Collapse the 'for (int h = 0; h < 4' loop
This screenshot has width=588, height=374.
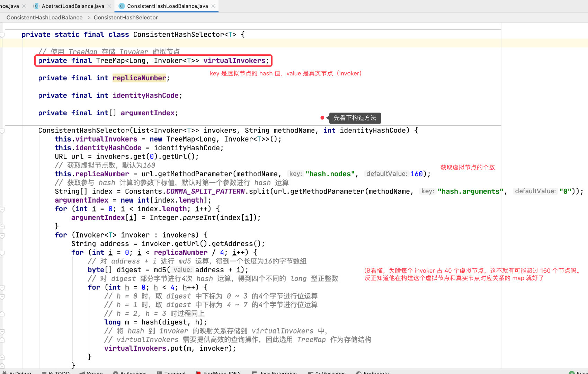2,288
